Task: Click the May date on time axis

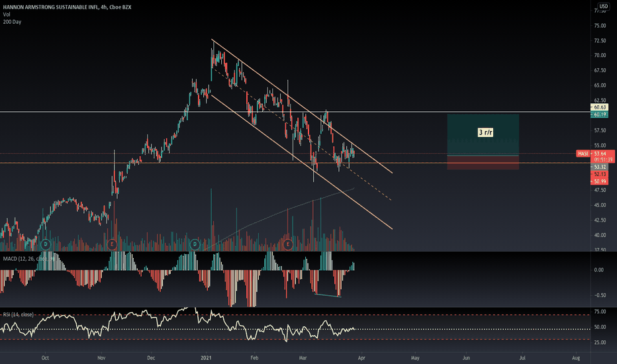Action: pos(415,357)
